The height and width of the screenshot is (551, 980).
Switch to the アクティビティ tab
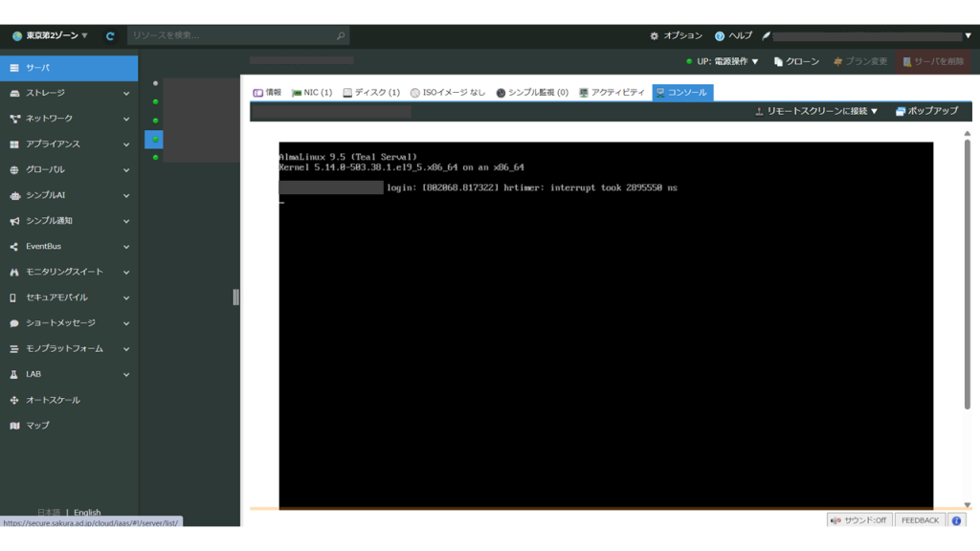click(x=612, y=93)
